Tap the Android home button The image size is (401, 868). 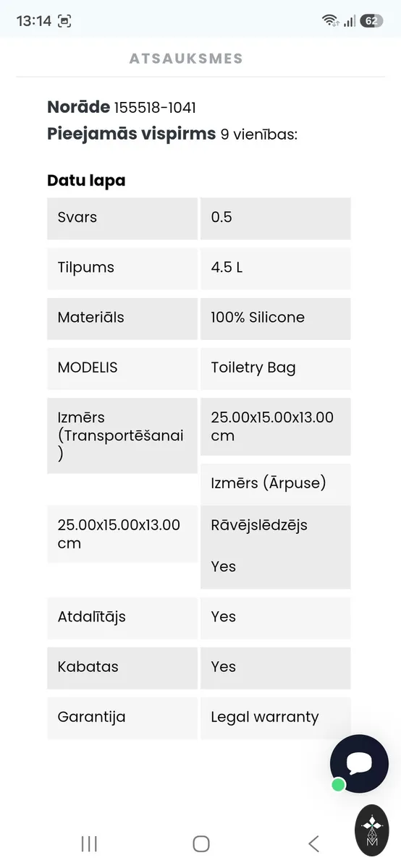click(201, 843)
